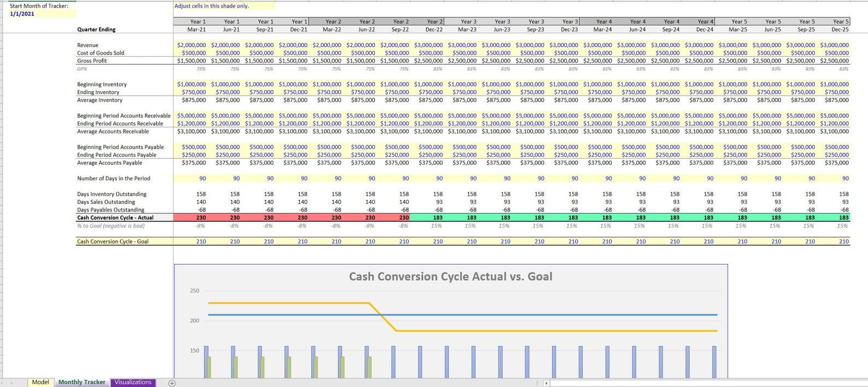The image size is (868, 387).
Task: Select the Beginning Inventory row label
Action: [102, 84]
